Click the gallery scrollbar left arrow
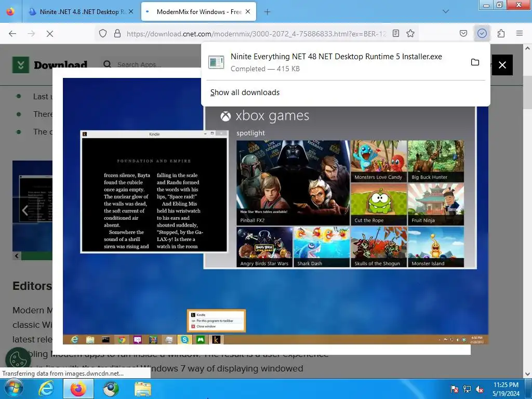Image resolution: width=532 pixels, height=399 pixels. pyautogui.click(x=17, y=256)
